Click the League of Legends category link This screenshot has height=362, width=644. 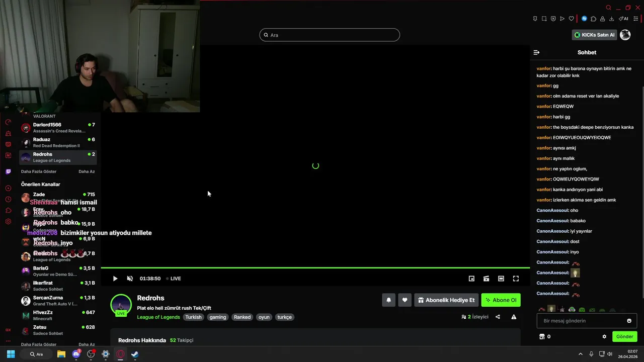pyautogui.click(x=158, y=317)
